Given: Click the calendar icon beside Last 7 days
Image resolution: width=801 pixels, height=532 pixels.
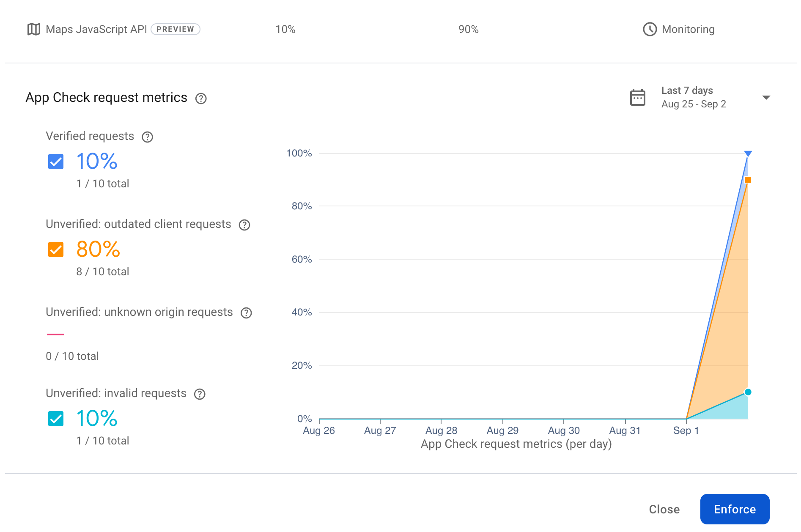Looking at the screenshot, I should tap(638, 97).
